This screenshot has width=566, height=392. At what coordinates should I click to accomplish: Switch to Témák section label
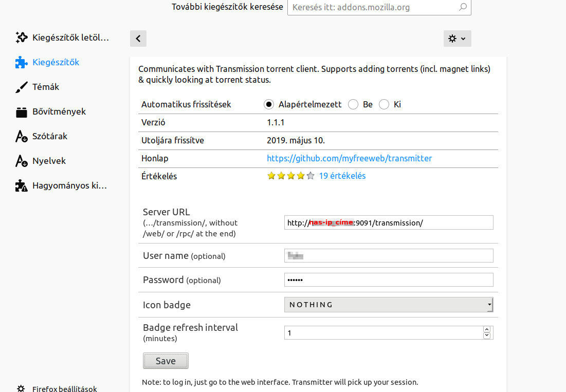point(46,87)
